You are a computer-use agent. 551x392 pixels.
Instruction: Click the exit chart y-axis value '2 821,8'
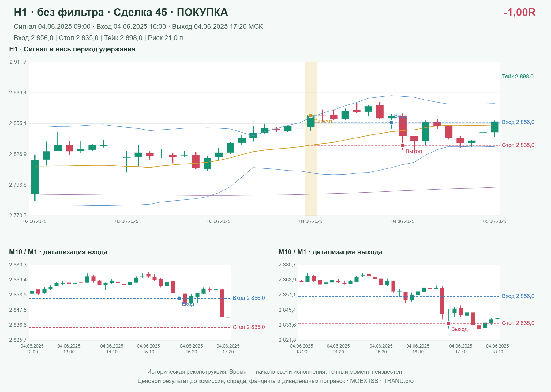pyautogui.click(x=287, y=340)
